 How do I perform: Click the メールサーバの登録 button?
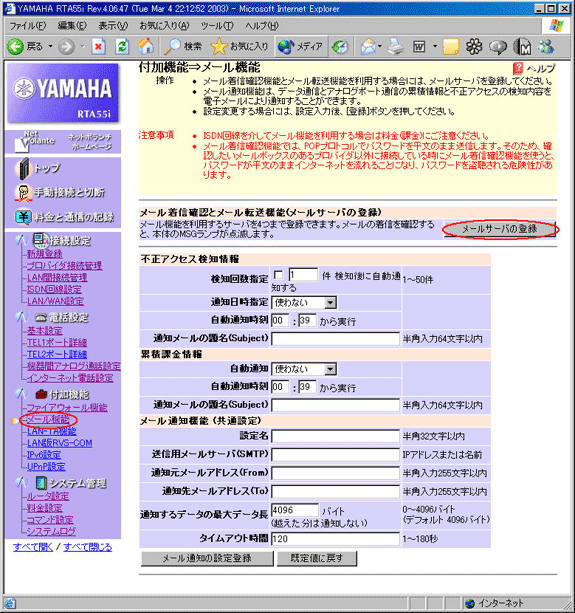(500, 229)
